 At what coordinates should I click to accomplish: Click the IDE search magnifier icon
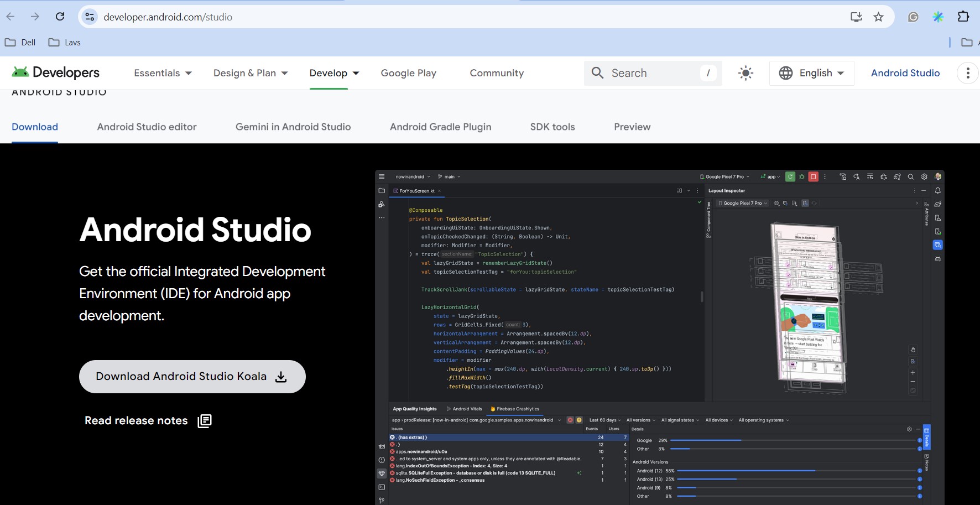click(910, 177)
